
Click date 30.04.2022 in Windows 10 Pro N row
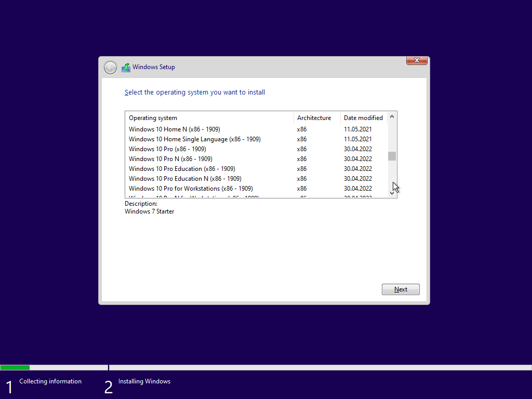click(x=357, y=159)
